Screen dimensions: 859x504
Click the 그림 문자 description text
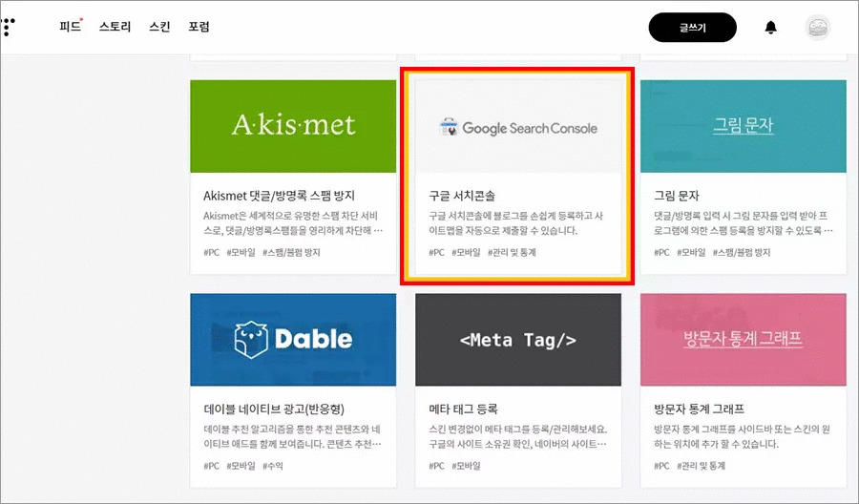click(744, 223)
